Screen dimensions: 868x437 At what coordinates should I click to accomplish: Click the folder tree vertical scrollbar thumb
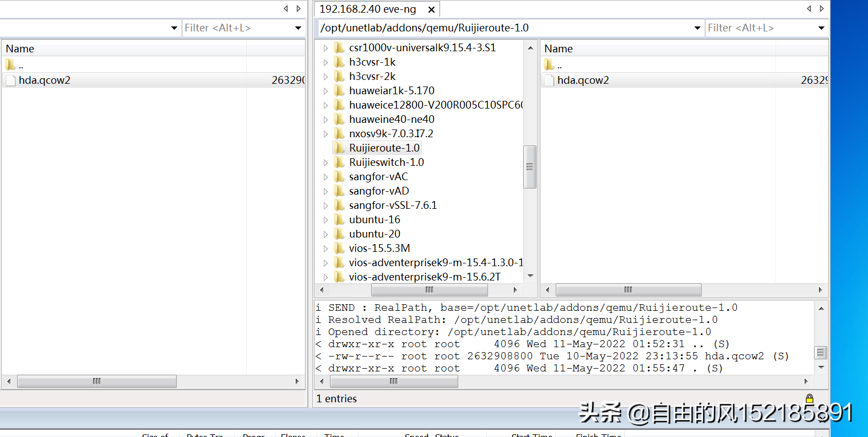[529, 166]
